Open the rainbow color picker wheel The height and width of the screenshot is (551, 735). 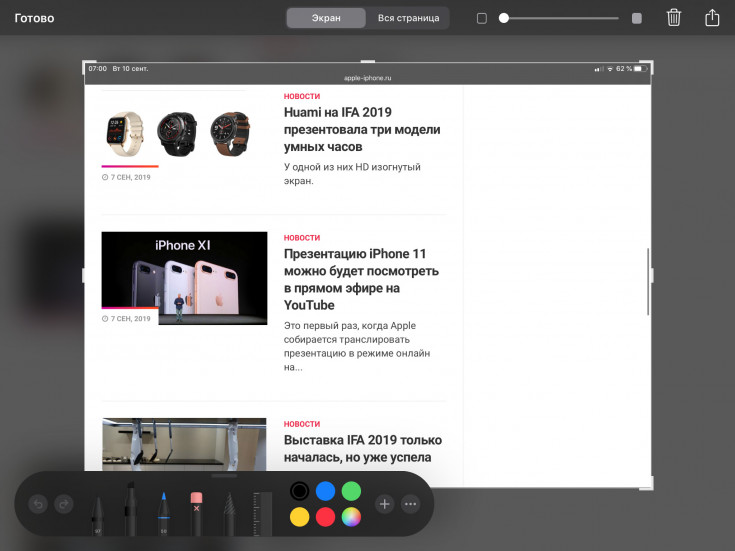[x=351, y=517]
